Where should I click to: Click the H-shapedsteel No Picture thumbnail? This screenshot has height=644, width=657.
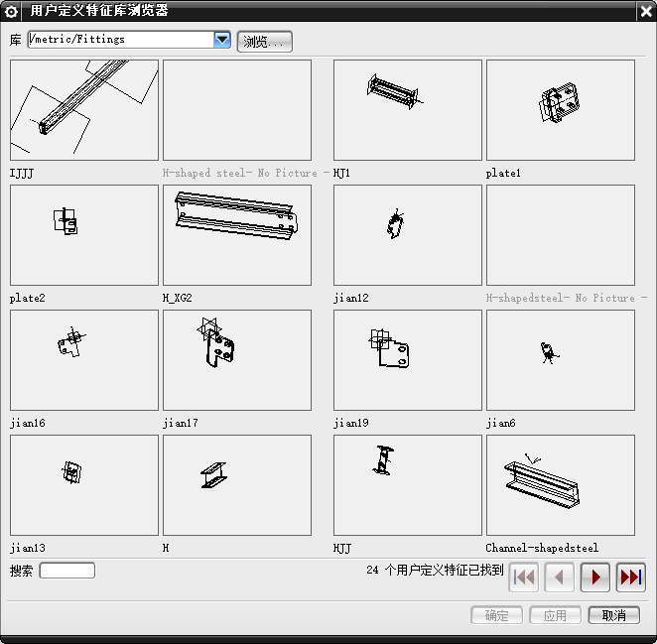coord(561,235)
